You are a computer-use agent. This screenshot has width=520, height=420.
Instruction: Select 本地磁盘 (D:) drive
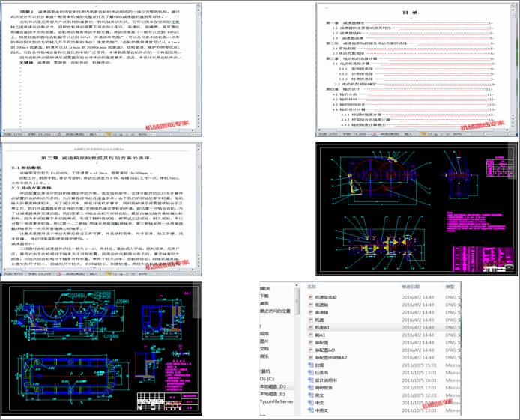coord(273,386)
